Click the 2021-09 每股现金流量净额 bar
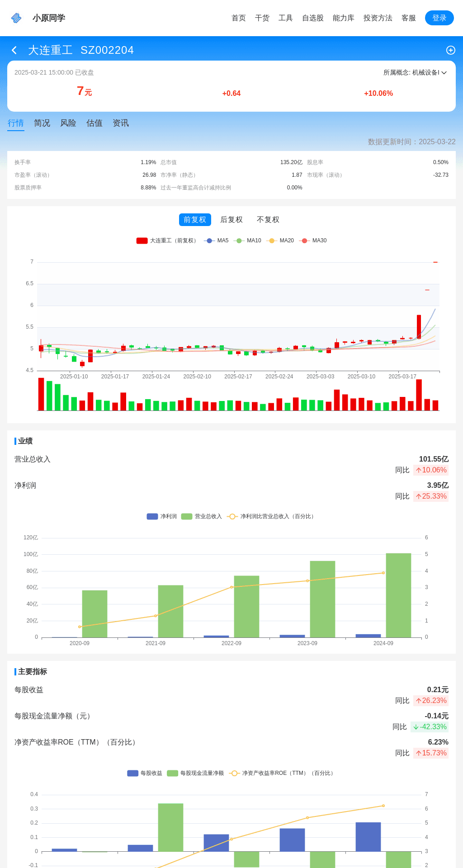Screen dimensions: 463x868 coord(170,827)
